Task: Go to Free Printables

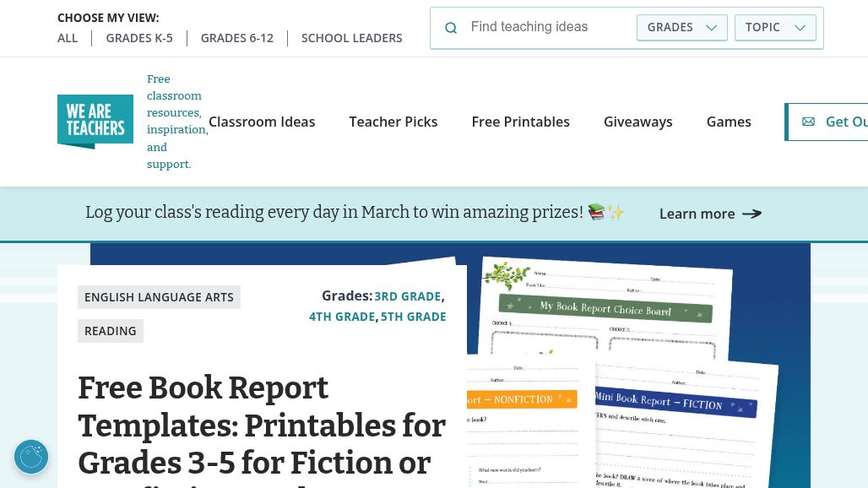Action: coord(520,122)
